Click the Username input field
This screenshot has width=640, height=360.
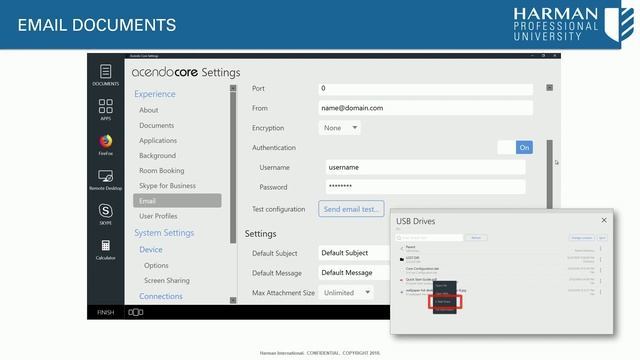pos(425,167)
